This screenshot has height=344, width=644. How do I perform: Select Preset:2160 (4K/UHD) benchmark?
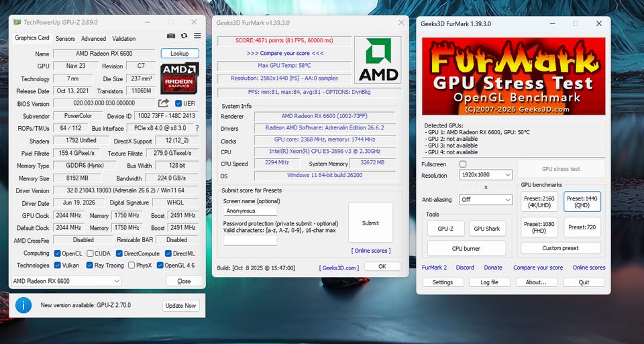click(539, 202)
